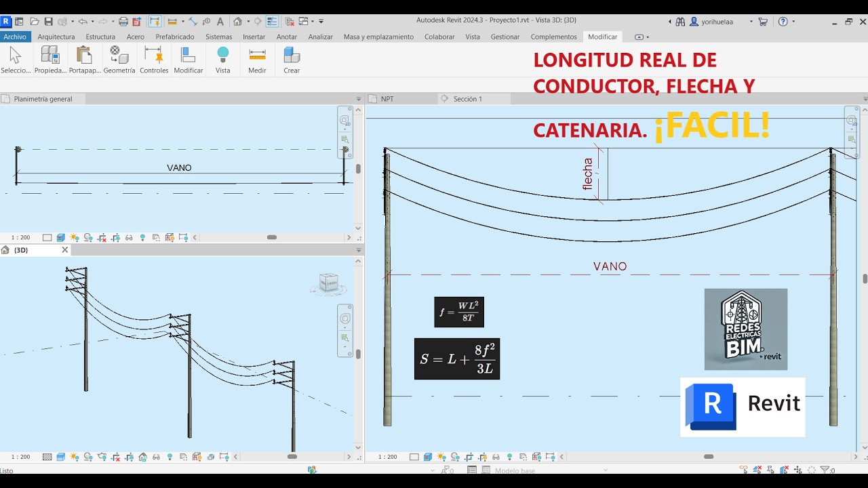Expand the undo history dropdown arrow
The height and width of the screenshot is (488, 868).
point(93,22)
